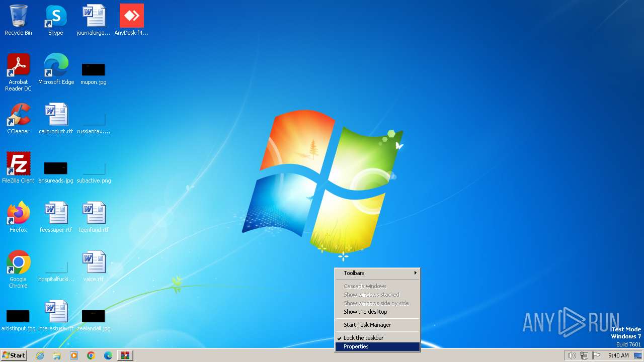644x362 pixels.
Task: Click the disabled Show windows side by side entry
Action: click(377, 303)
